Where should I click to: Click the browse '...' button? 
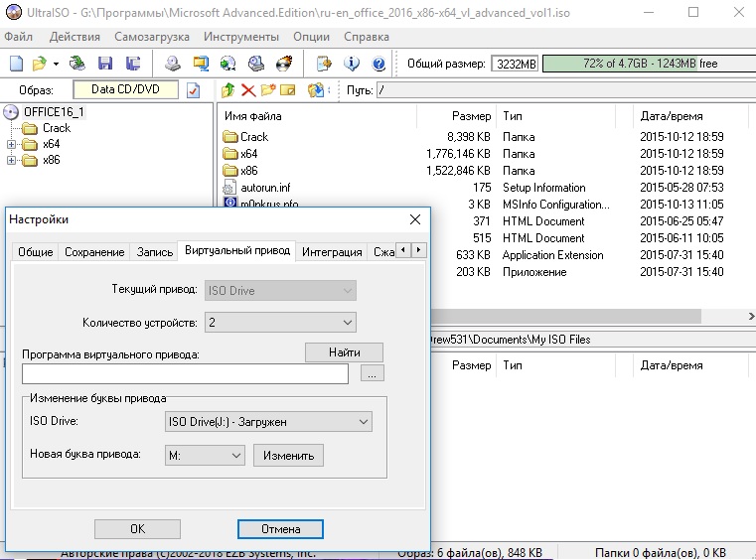tap(373, 373)
